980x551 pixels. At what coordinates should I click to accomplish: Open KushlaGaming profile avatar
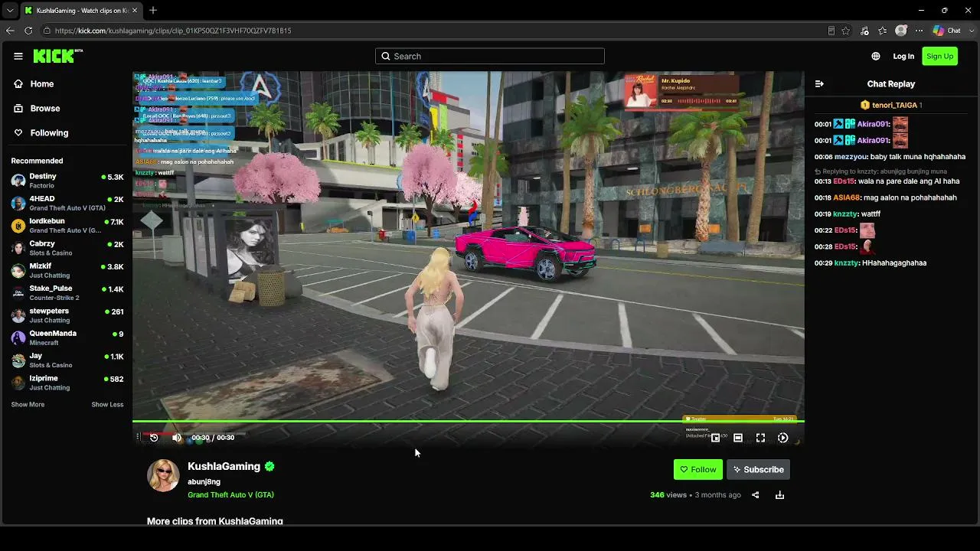163,475
